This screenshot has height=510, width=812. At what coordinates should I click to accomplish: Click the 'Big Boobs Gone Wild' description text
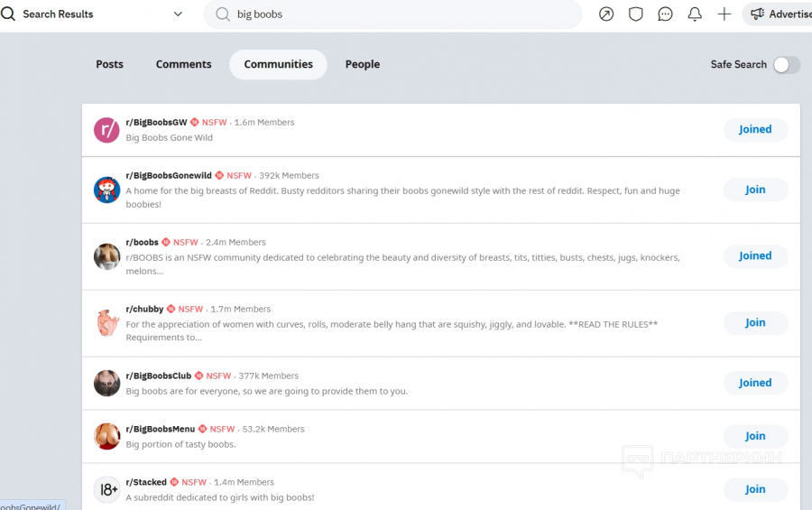pyautogui.click(x=170, y=137)
